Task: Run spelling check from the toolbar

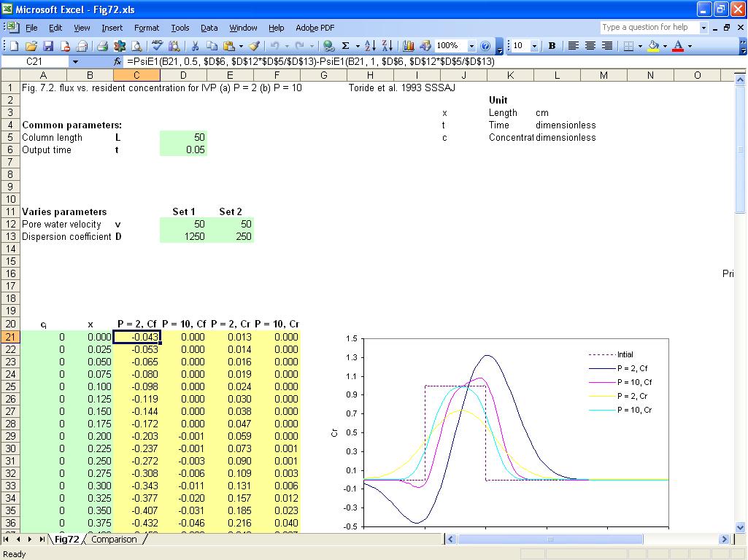Action: tap(157, 46)
